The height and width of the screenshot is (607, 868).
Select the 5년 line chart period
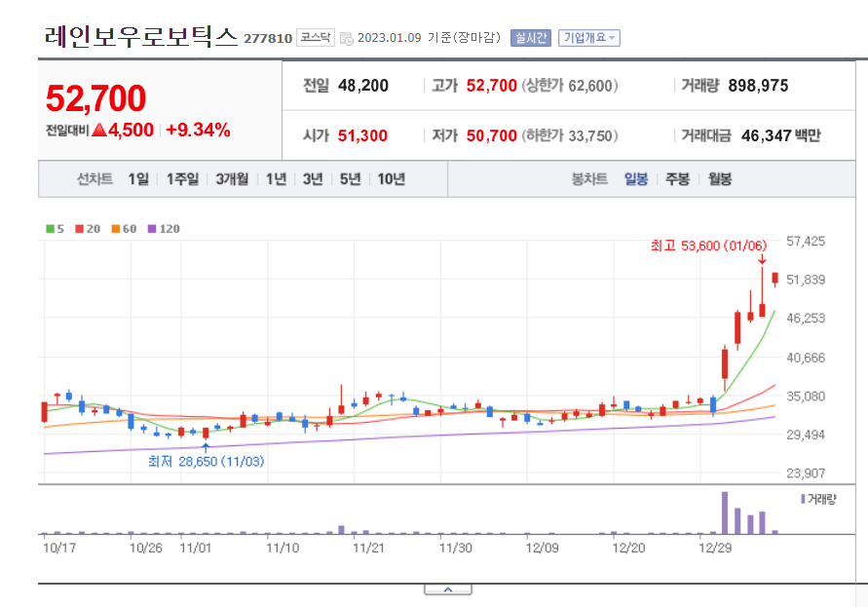tap(350, 179)
